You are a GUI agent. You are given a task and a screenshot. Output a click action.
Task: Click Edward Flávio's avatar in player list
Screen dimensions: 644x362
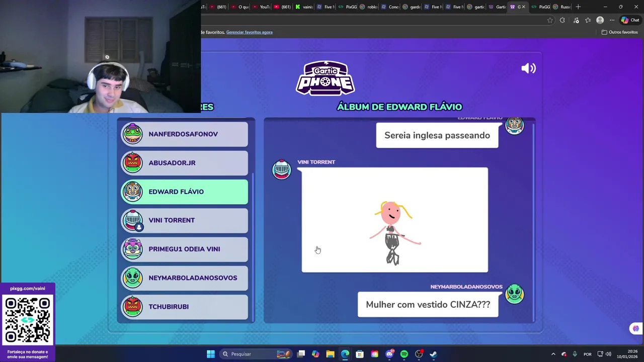tap(133, 192)
